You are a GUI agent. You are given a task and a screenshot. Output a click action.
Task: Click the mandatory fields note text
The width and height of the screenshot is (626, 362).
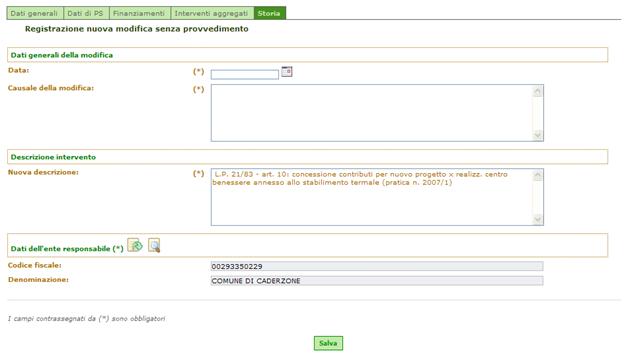pos(87,318)
